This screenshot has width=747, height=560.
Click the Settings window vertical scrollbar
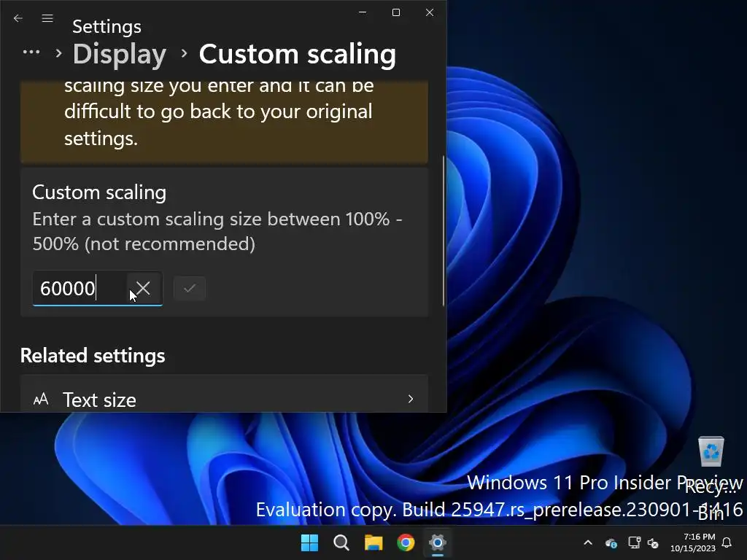(443, 231)
